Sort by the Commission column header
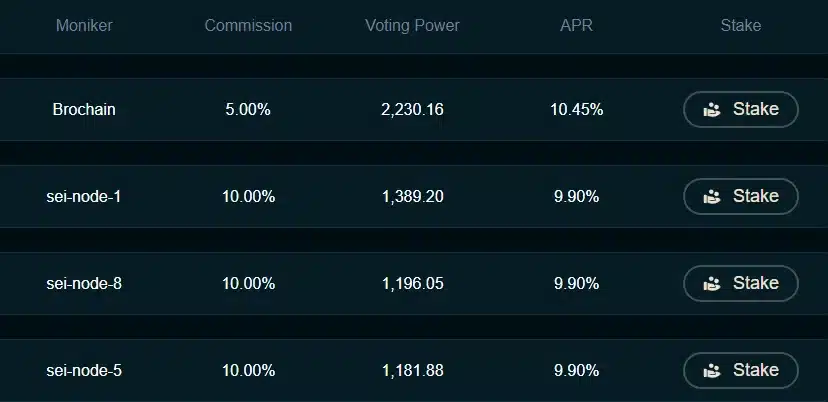Image resolution: width=828 pixels, height=402 pixels. click(248, 26)
